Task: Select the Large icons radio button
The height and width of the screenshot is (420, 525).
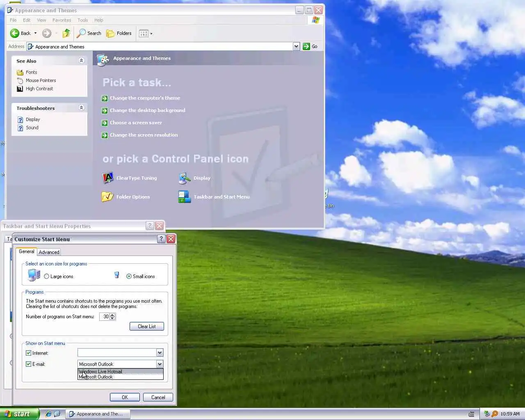Action: click(x=46, y=276)
